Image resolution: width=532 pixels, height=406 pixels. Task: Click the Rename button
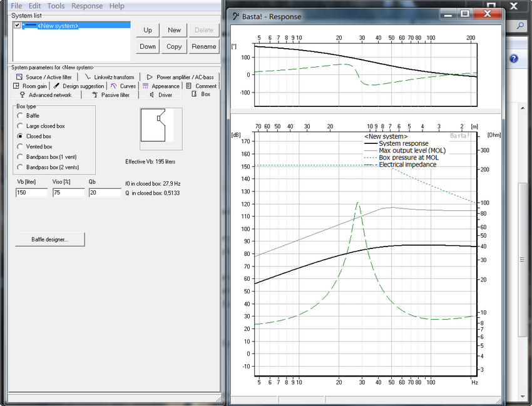point(204,46)
